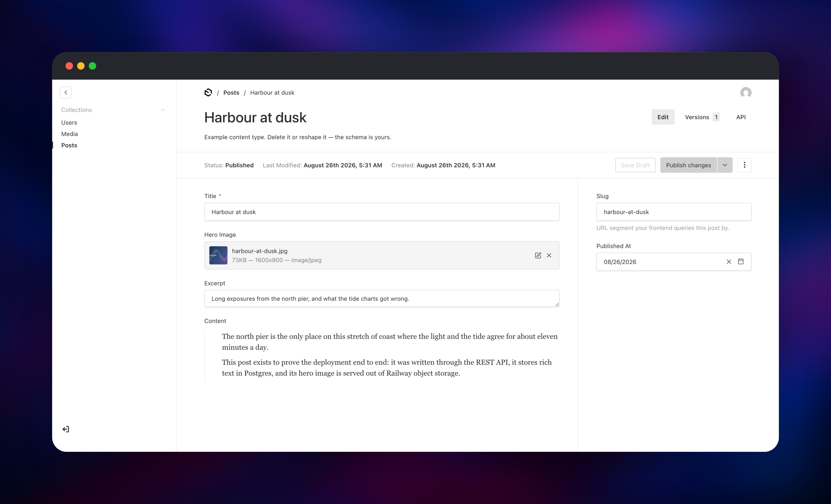Screen dimensions: 831x504
Task: Open the Users collection
Action: tap(69, 123)
